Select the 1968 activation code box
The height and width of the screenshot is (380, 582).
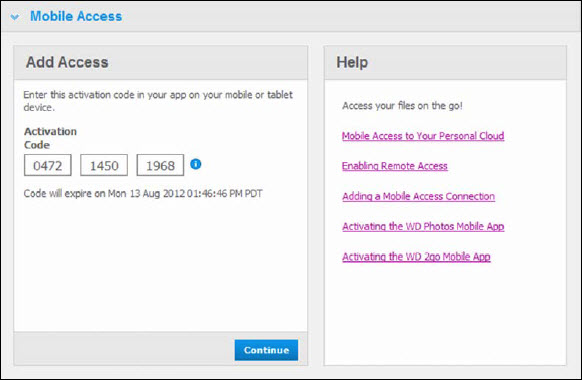[x=160, y=165]
